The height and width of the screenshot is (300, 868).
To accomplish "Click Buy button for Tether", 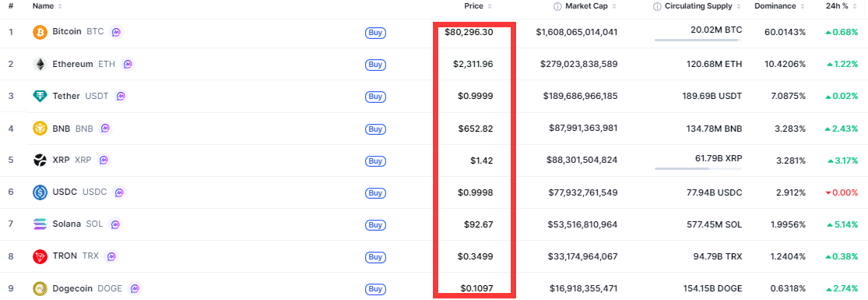I will click(x=375, y=97).
